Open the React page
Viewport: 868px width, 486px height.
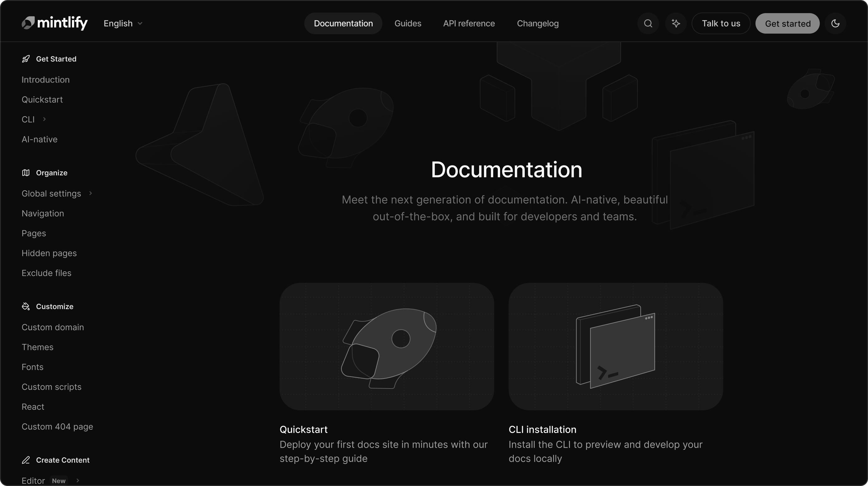(x=33, y=407)
